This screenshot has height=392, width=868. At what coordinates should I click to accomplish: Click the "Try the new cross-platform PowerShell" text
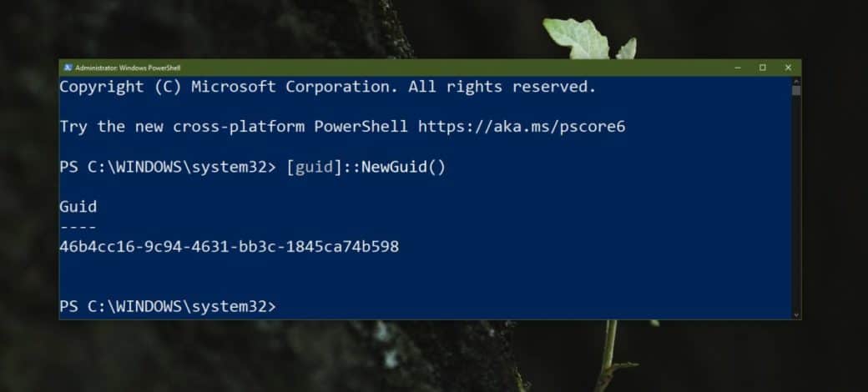(234, 127)
